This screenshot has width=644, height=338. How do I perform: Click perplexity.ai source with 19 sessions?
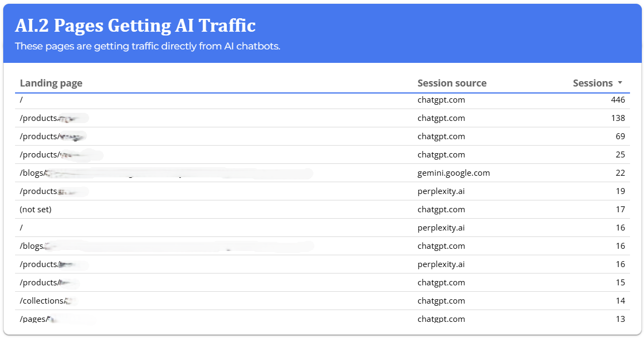point(441,191)
